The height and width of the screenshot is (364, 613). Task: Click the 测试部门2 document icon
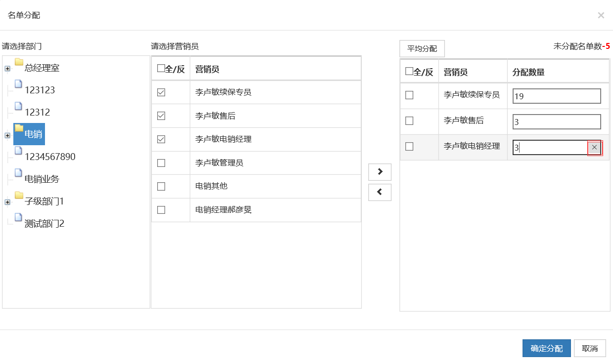pyautogui.click(x=19, y=218)
